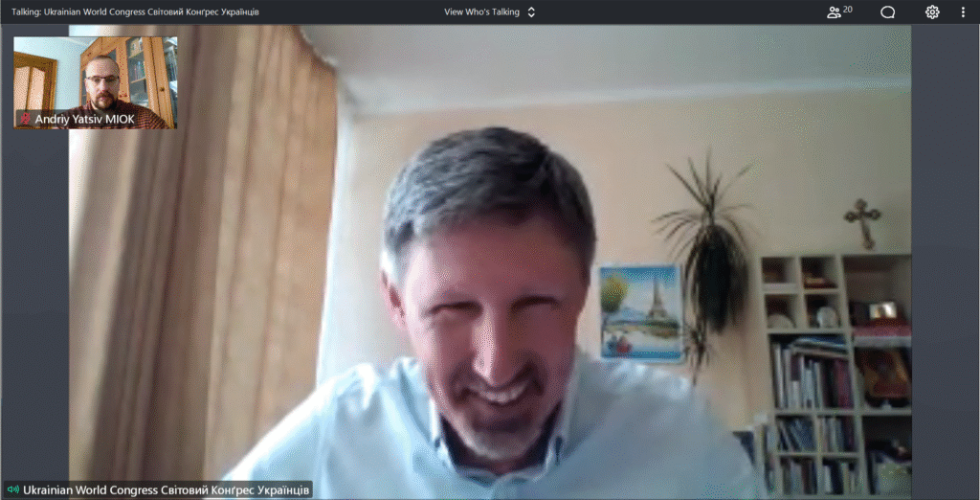Viewport: 980px width, 500px height.
Task: Click the Eiffel Tower painting in the video
Action: [x=640, y=313]
